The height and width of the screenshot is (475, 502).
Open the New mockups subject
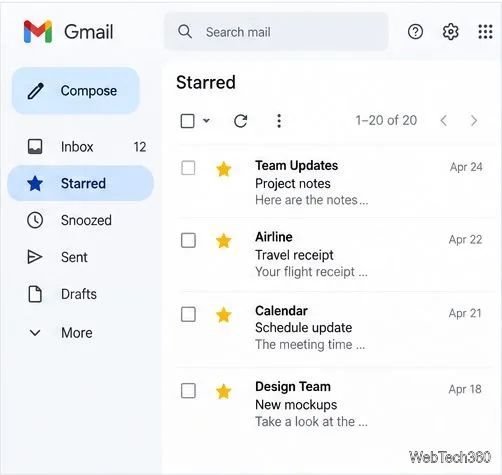(x=296, y=405)
